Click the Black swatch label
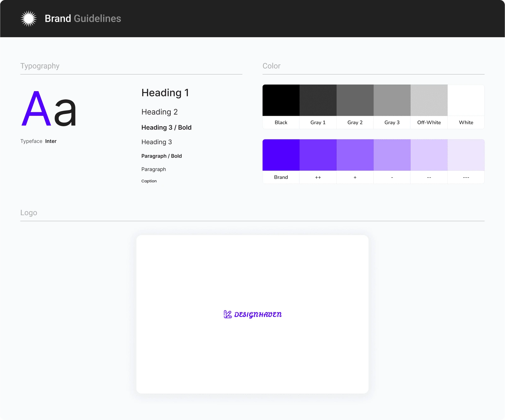505x420 pixels. [x=281, y=122]
